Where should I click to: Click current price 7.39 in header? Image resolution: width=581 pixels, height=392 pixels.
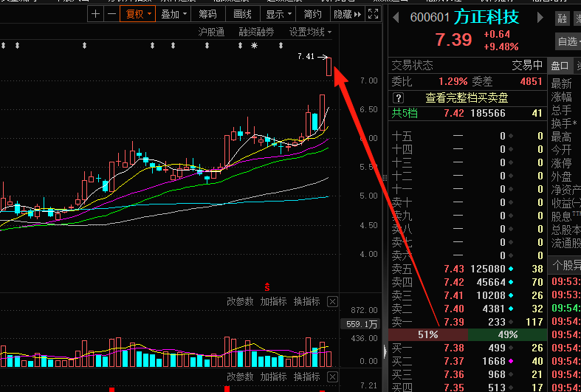tap(453, 40)
